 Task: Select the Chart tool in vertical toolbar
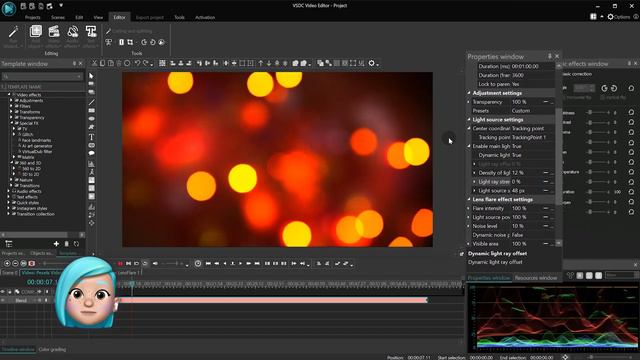(91, 164)
